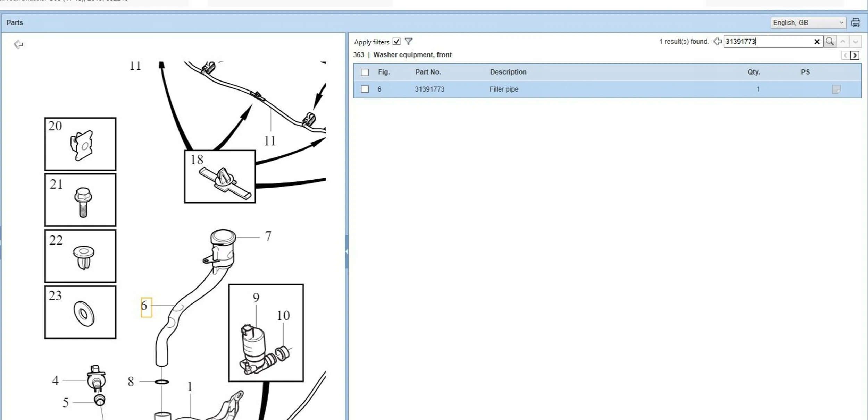Click the Part No. column header
868x420 pixels.
pos(428,72)
